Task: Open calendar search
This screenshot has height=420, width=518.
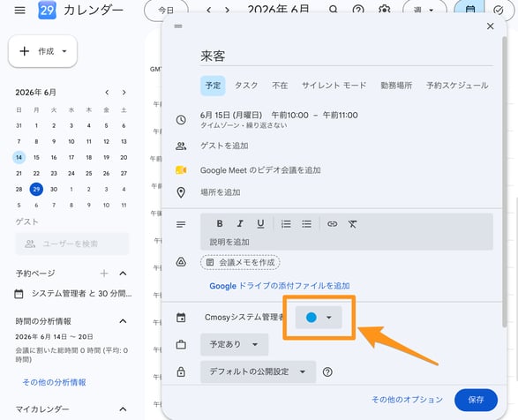Action: pyautogui.click(x=334, y=9)
